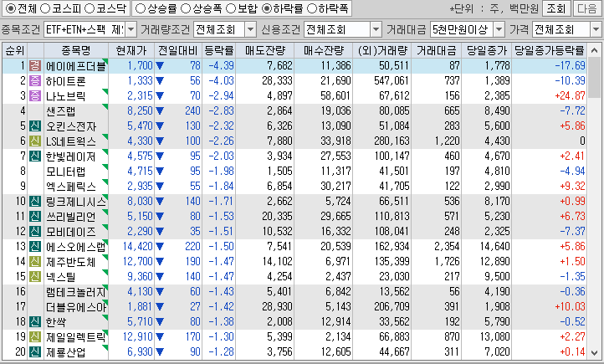
Task: Select the 모니터랩 stock name
Action: [66, 172]
